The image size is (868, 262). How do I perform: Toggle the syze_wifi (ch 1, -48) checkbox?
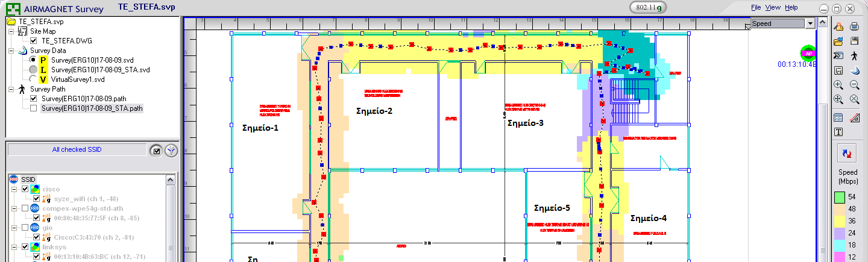coord(37,199)
